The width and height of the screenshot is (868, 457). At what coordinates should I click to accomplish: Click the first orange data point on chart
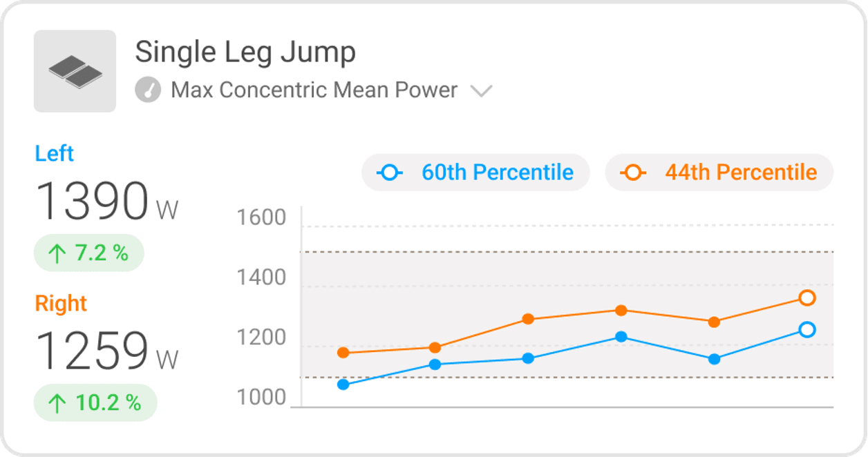(343, 353)
